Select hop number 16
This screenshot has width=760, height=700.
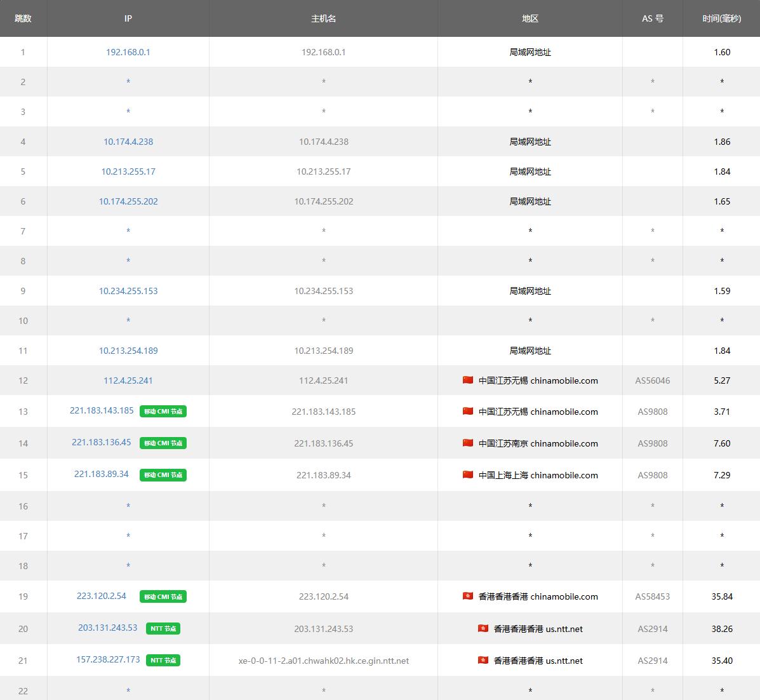[23, 506]
